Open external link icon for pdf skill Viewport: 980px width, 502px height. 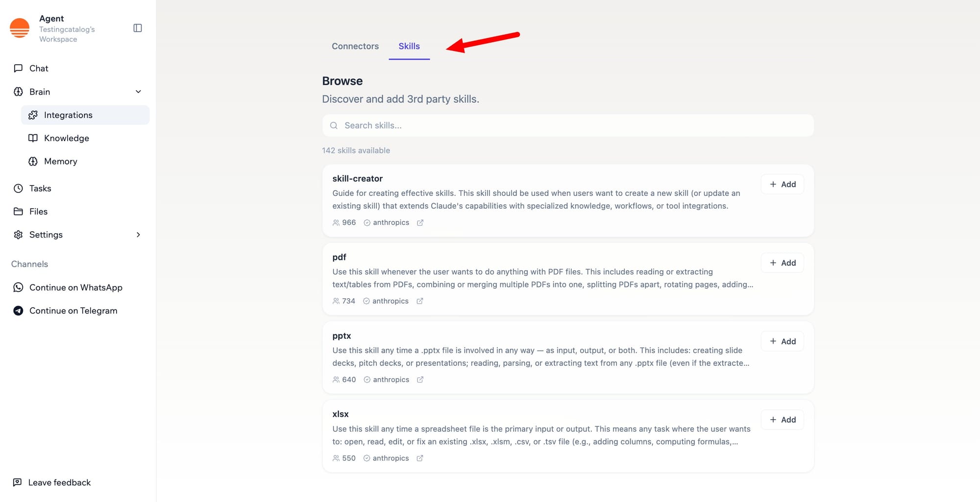point(419,301)
